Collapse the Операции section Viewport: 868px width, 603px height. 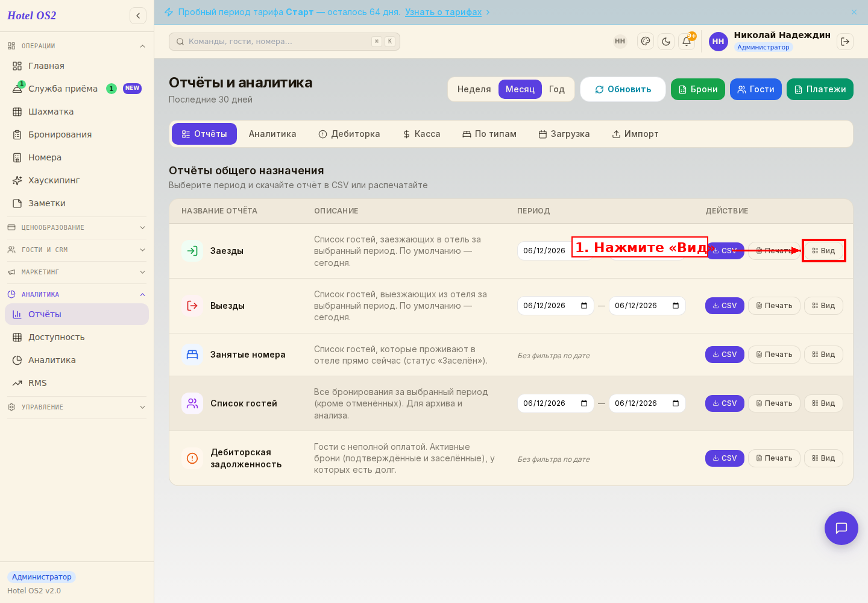(x=77, y=46)
